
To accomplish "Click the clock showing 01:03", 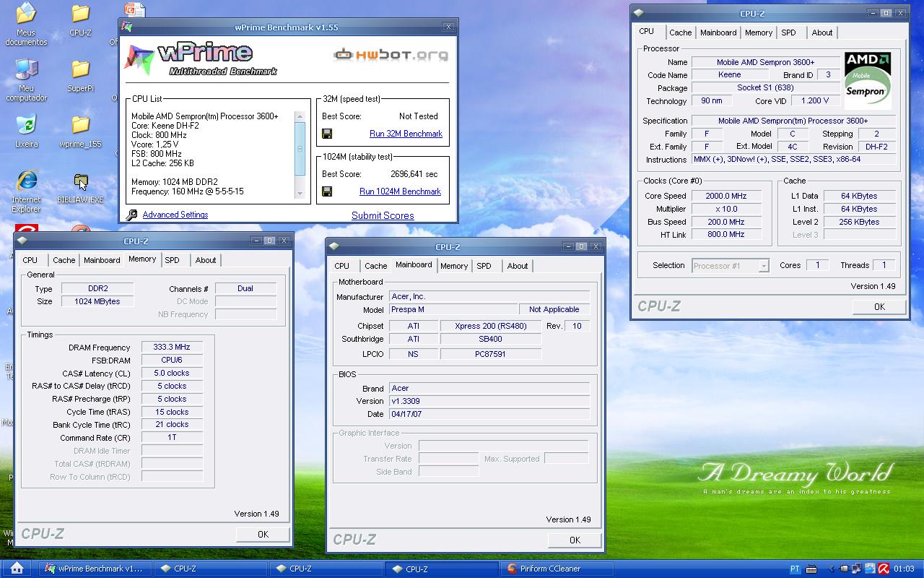I will click(904, 569).
